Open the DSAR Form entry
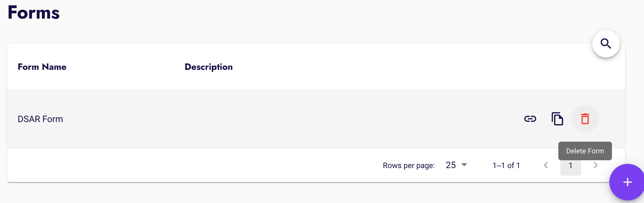 (40, 119)
